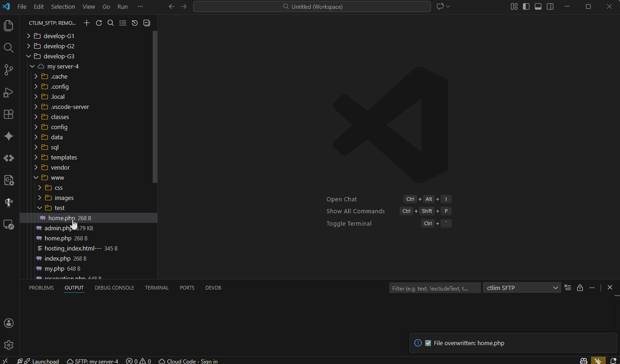Image resolution: width=620 pixels, height=364 pixels.
Task: Lock the output panel scroll
Action: point(580,287)
